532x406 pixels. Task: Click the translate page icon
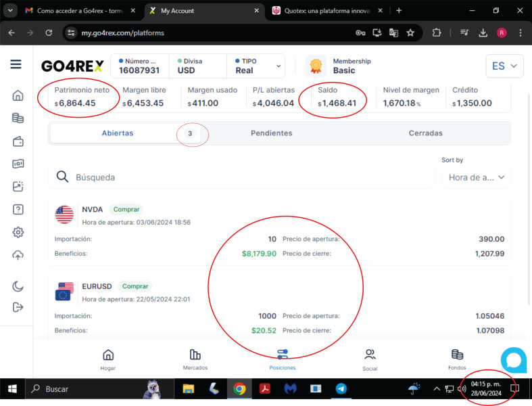pyautogui.click(x=393, y=32)
